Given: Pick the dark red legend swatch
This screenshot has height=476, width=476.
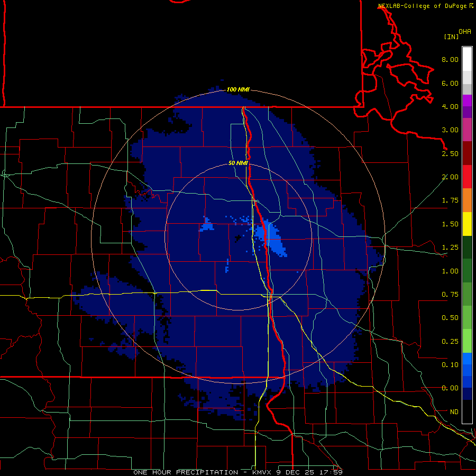Looking at the screenshot, I should coord(467,153).
